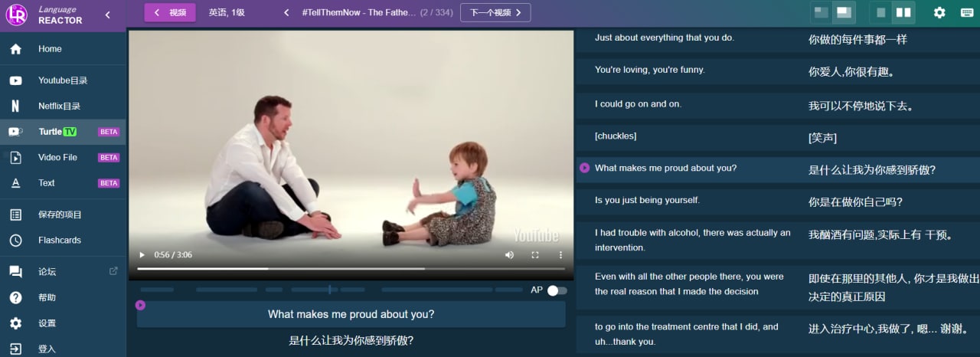
Task: Click the Flashcards clock icon
Action: click(15, 241)
